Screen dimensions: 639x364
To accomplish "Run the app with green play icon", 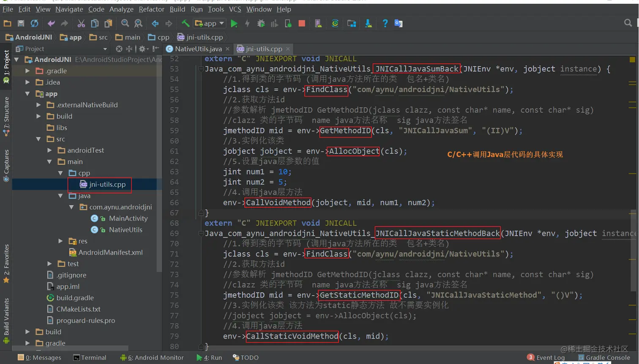I will (x=234, y=24).
